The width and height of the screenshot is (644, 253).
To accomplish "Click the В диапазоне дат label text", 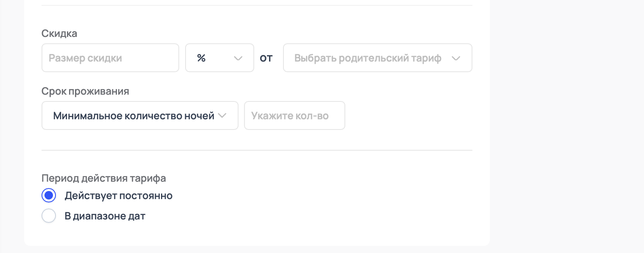I will tap(105, 216).
